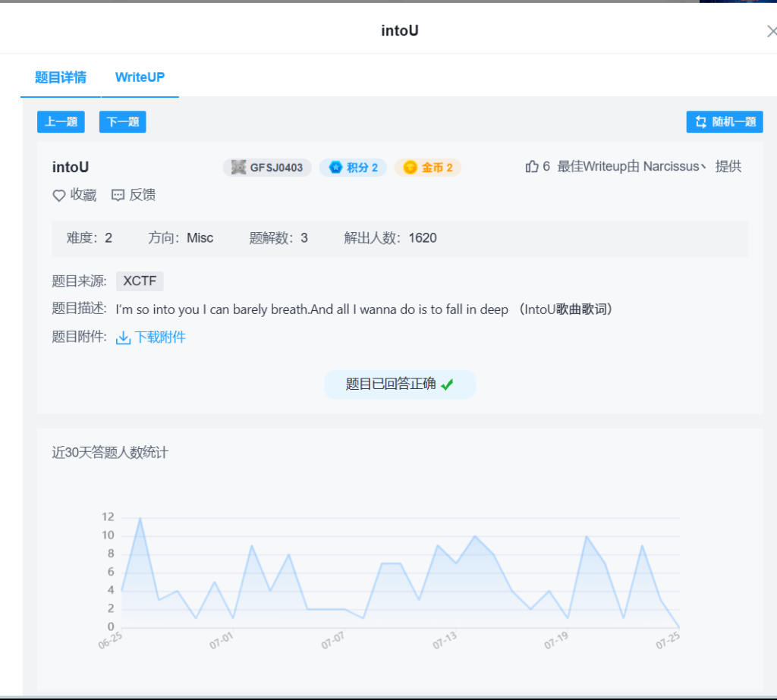Viewport: 777px width, 700px height.
Task: Click the 近30天答题人数统计 chart title
Action: click(x=110, y=453)
